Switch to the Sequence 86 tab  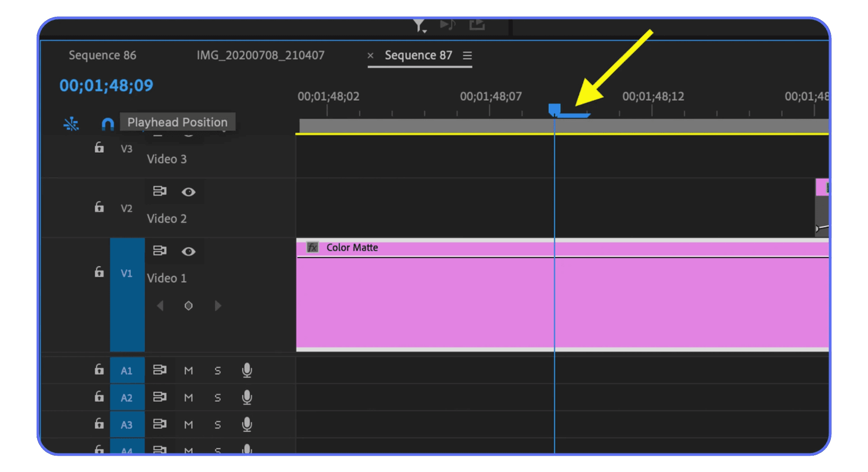103,55
